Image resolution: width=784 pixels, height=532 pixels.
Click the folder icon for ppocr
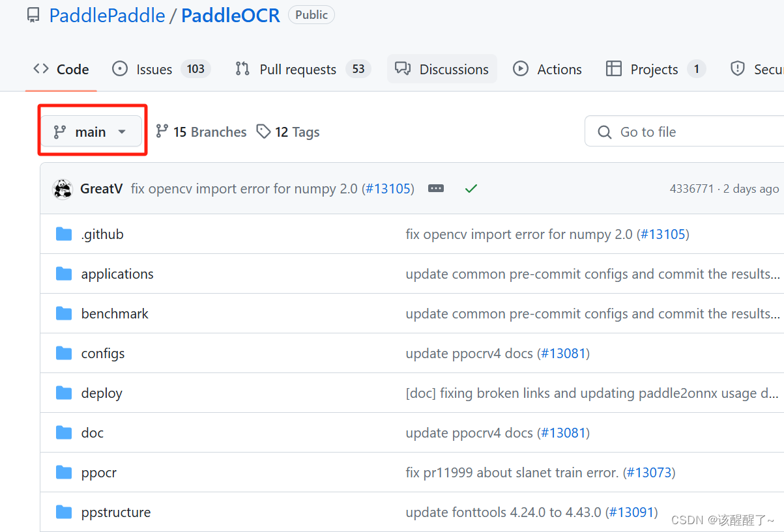point(64,472)
